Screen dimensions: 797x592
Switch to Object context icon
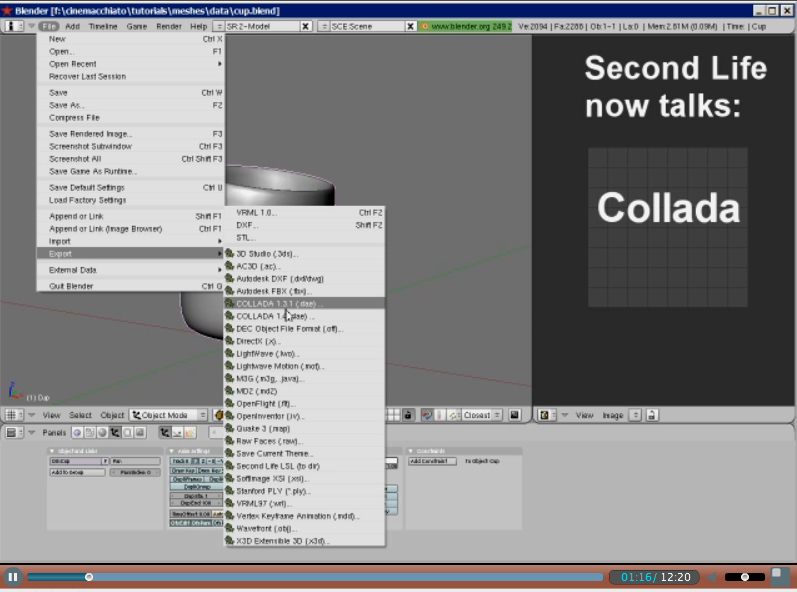tap(115, 432)
